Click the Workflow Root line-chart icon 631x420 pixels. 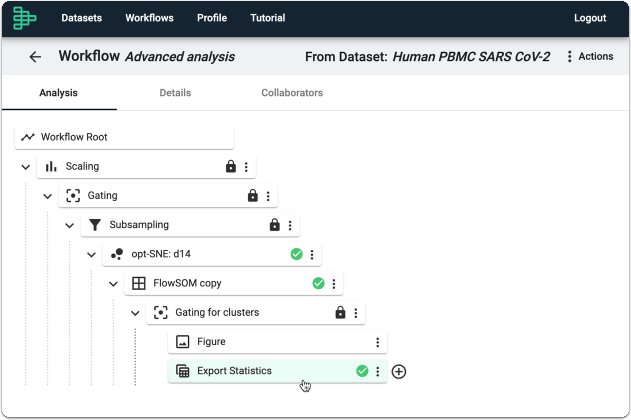click(28, 137)
